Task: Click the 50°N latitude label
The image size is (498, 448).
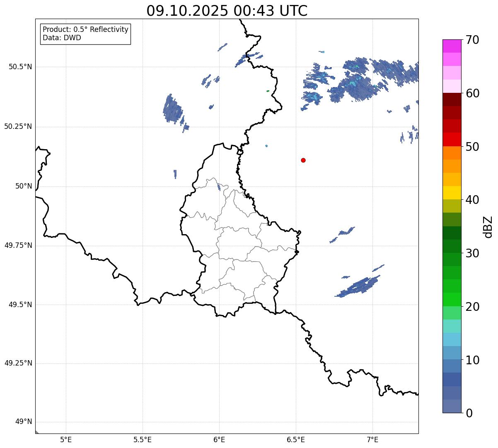Action: click(24, 186)
